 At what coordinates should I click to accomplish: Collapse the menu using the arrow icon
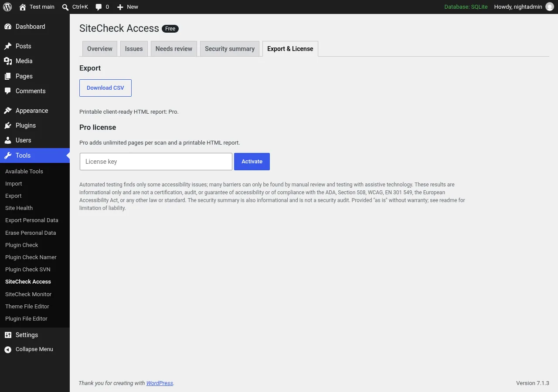(8, 349)
